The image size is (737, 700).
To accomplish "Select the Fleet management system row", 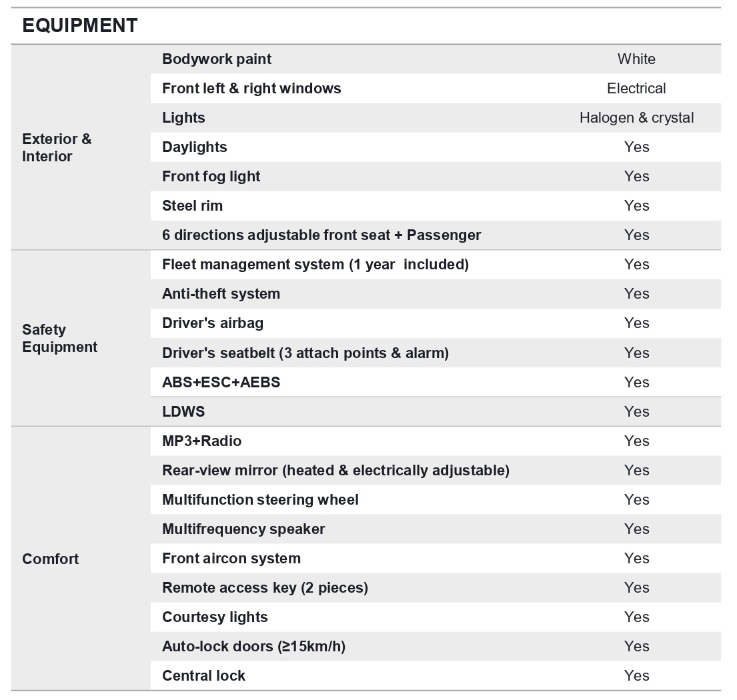I will coord(436,265).
